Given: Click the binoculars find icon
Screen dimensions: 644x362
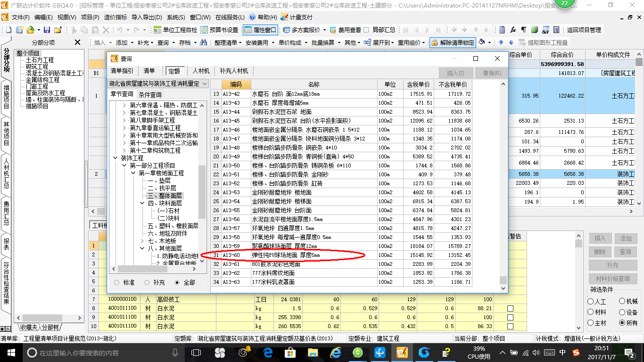Looking at the screenshot, I should pyautogui.click(x=204, y=42).
